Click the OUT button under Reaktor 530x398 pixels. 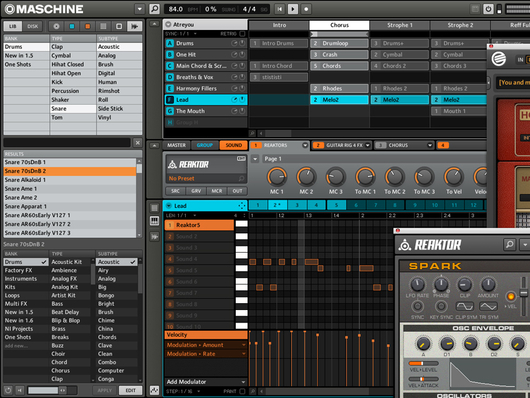point(237,191)
